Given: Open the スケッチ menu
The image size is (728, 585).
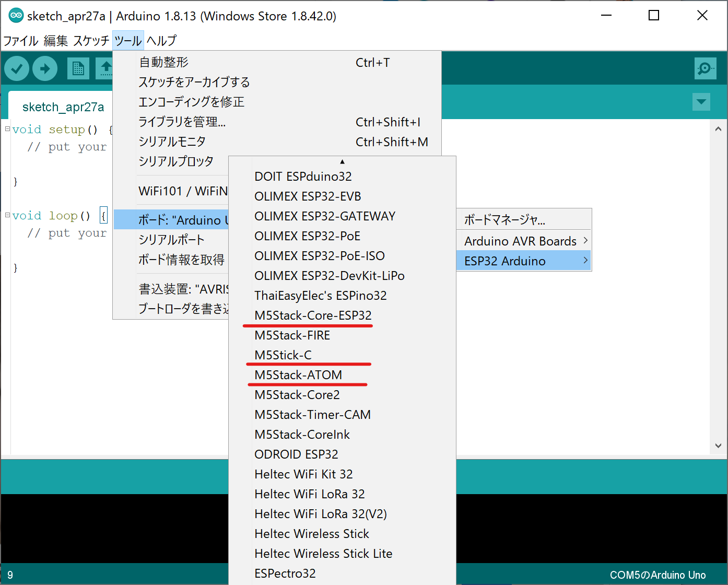Looking at the screenshot, I should pyautogui.click(x=91, y=41).
